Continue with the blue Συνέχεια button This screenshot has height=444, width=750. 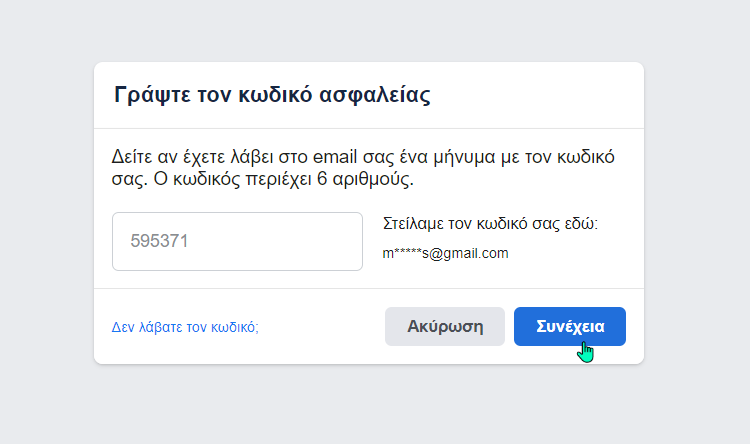click(570, 326)
